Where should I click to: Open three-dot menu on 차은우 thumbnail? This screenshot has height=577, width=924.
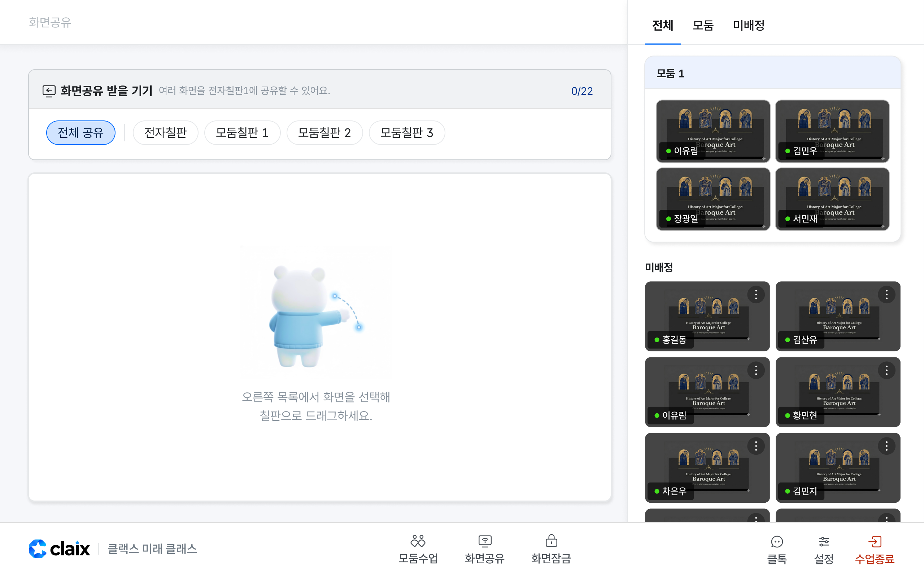click(x=755, y=446)
